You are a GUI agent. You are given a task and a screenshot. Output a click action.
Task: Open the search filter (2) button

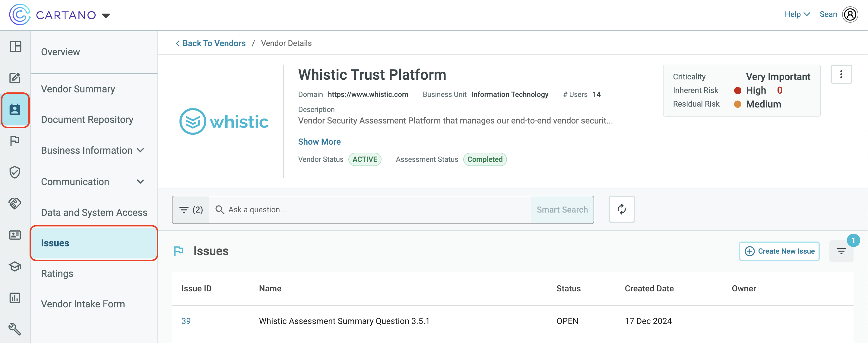(x=191, y=210)
